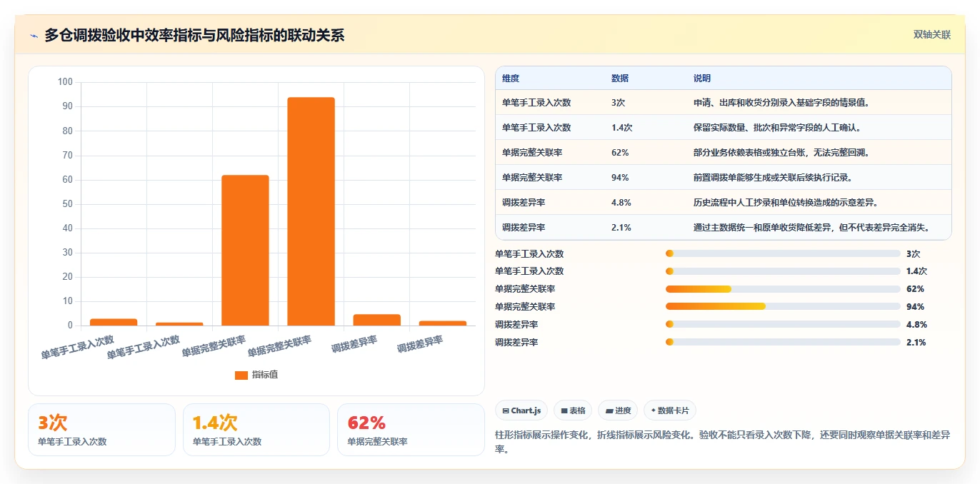
Task: Click the 双轴关联 label in the header
Action: click(x=932, y=35)
